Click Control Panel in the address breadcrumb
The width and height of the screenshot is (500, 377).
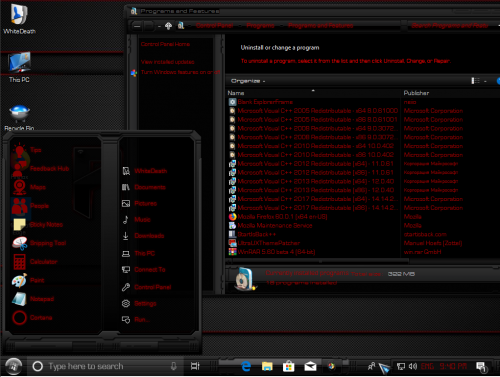click(x=214, y=25)
